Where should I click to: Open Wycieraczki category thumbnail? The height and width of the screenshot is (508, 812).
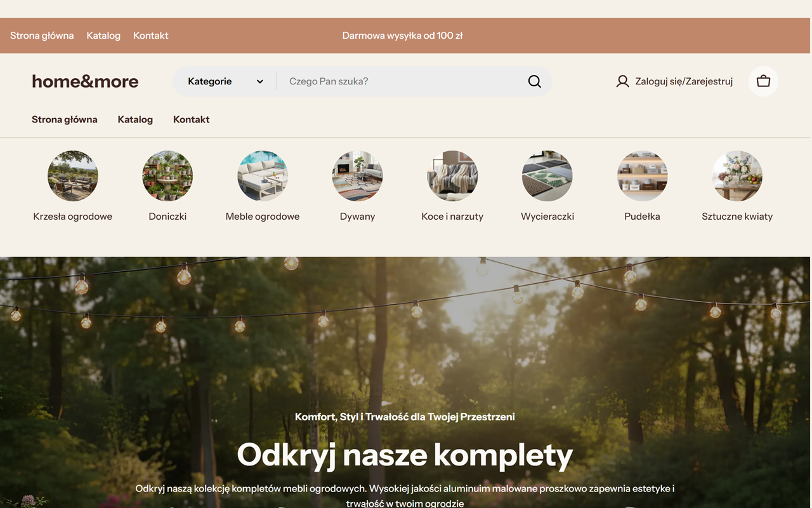point(547,176)
